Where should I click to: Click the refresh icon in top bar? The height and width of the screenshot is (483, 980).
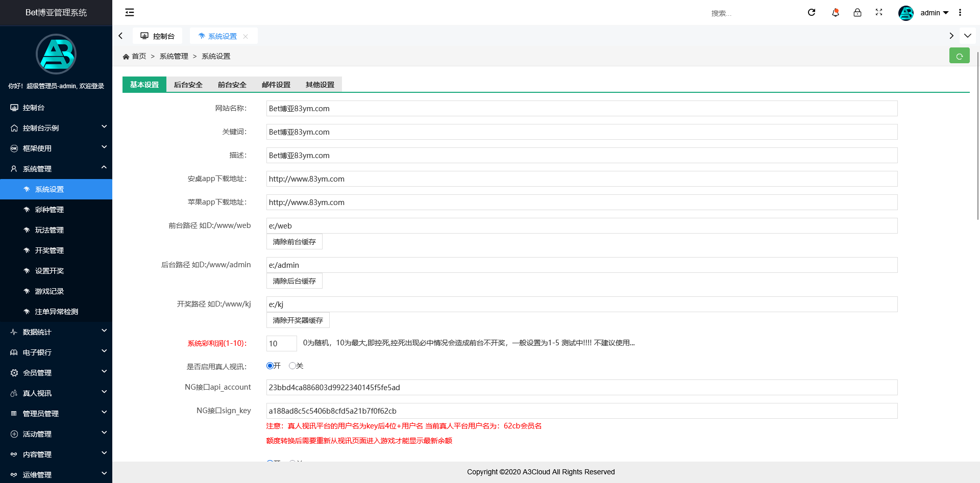tap(812, 12)
